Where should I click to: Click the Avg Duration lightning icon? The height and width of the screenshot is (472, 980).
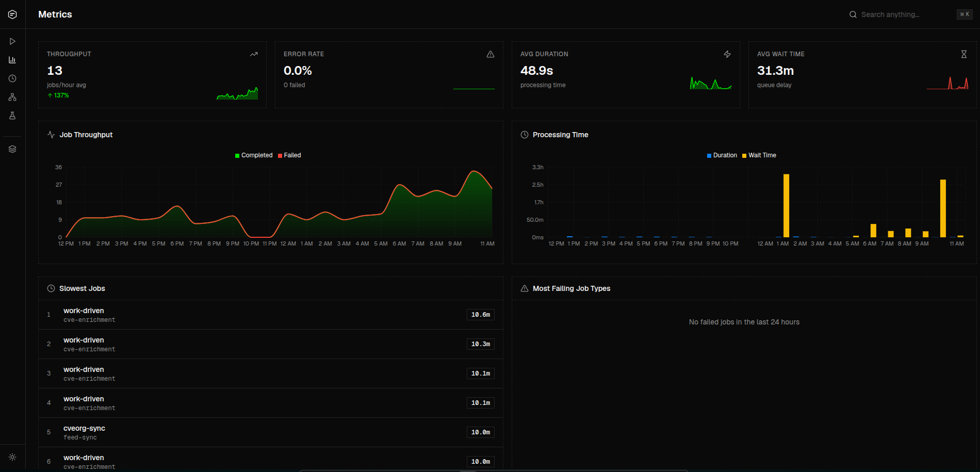click(727, 54)
